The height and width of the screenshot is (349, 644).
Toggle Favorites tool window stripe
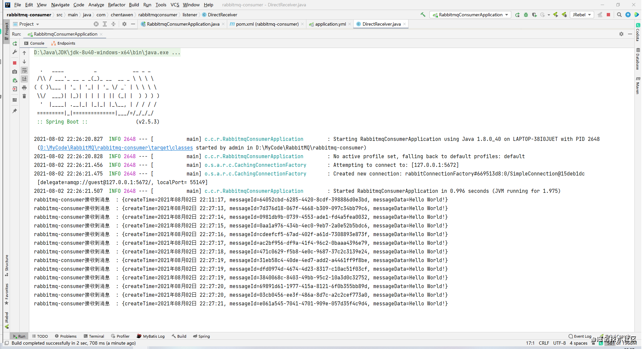(x=6, y=294)
